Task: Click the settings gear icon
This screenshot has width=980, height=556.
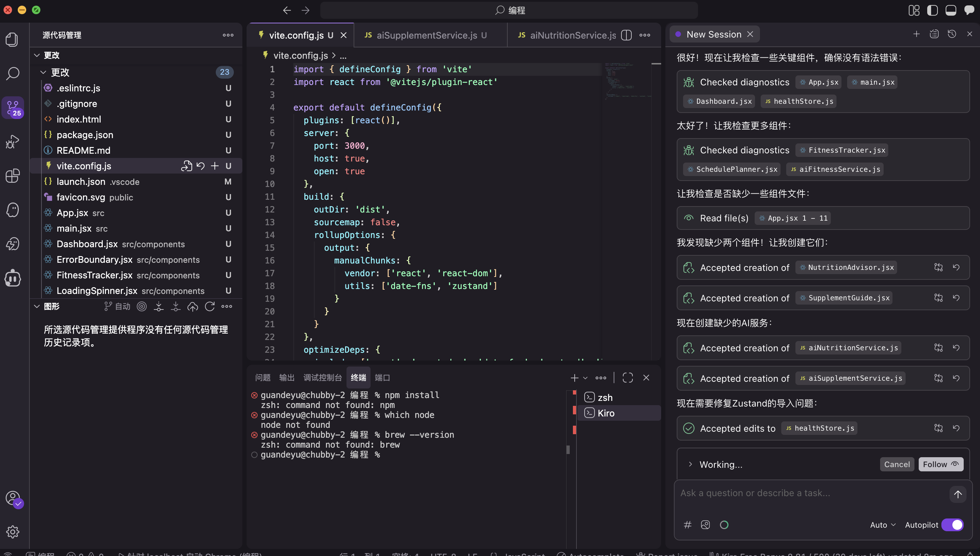Action: 12,532
